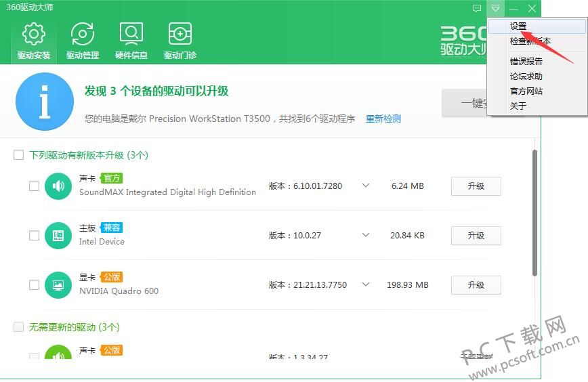The width and height of the screenshot is (588, 382).
Task: Click the 主板 Intel Device icon
Action: point(58,236)
